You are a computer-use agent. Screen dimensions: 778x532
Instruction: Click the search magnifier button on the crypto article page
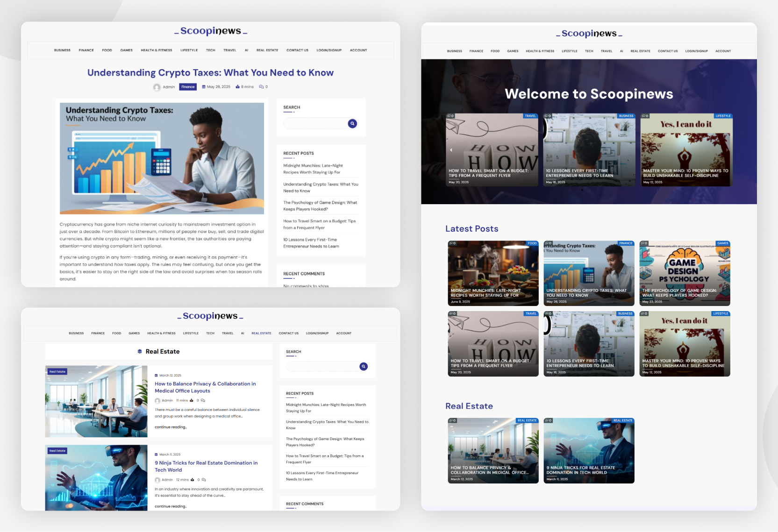352,123
